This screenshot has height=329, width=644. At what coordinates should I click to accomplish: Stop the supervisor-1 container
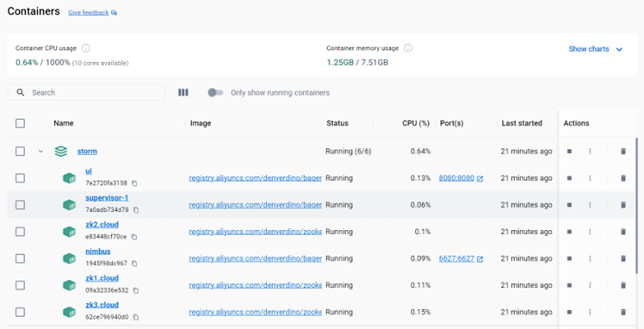(569, 204)
